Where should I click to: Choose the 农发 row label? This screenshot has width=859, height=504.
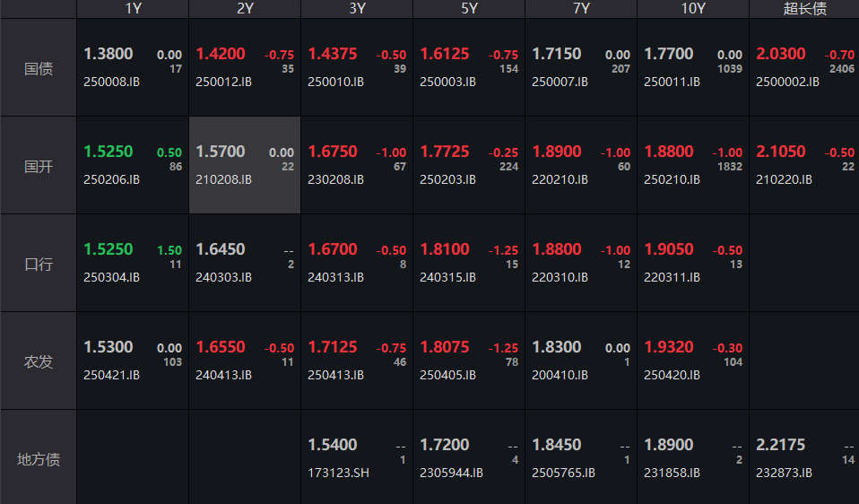coord(39,361)
